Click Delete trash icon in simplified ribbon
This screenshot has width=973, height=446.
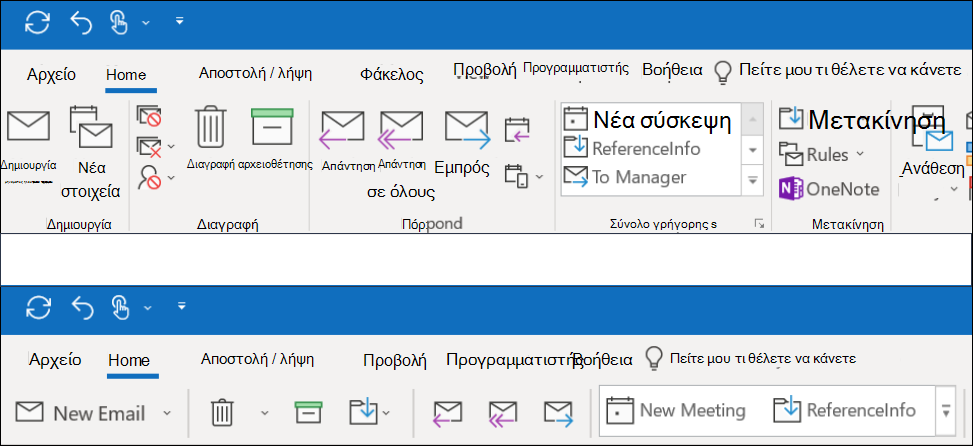[x=222, y=413]
